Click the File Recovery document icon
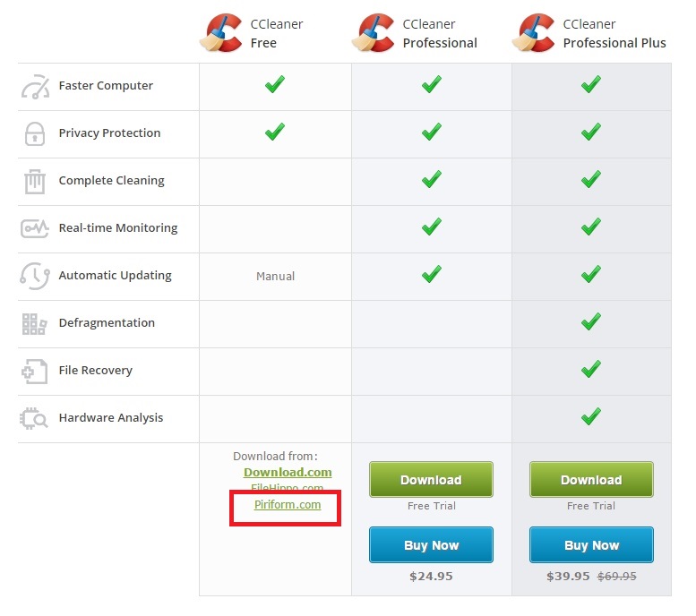Viewport: 696px width, 616px height. [35, 371]
